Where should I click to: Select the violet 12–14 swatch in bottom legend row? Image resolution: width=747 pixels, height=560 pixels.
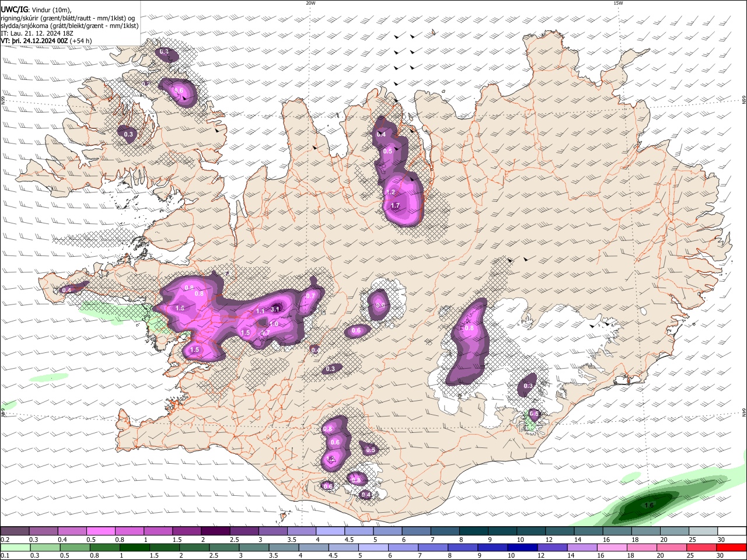tap(551, 547)
